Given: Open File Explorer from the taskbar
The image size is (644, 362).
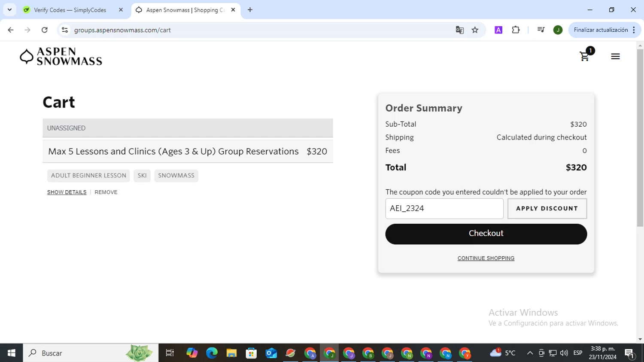Looking at the screenshot, I should (231, 353).
